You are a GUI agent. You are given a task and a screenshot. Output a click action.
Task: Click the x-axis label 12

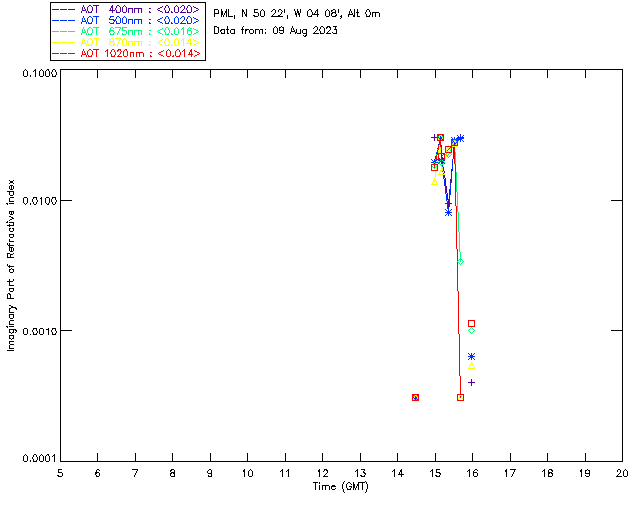tap(322, 473)
